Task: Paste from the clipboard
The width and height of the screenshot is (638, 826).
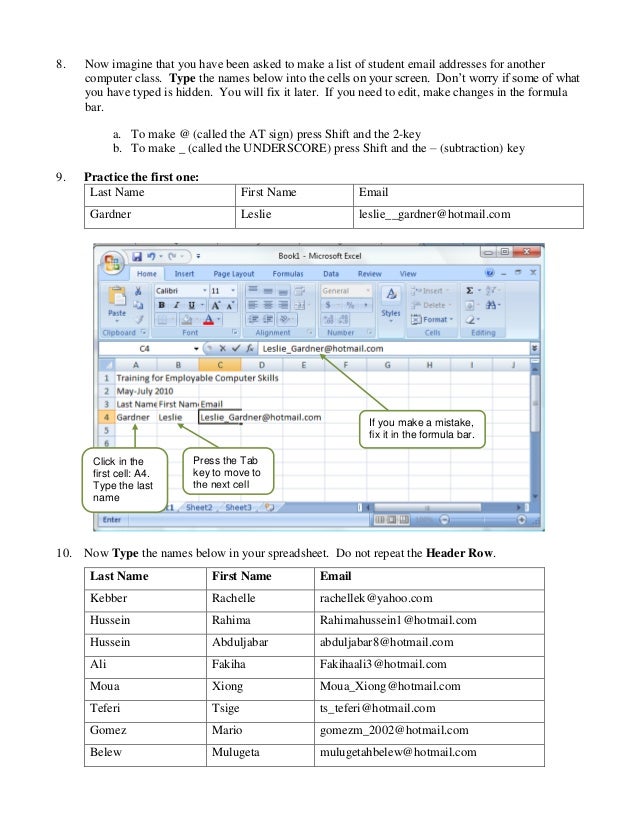Action: pos(116,303)
